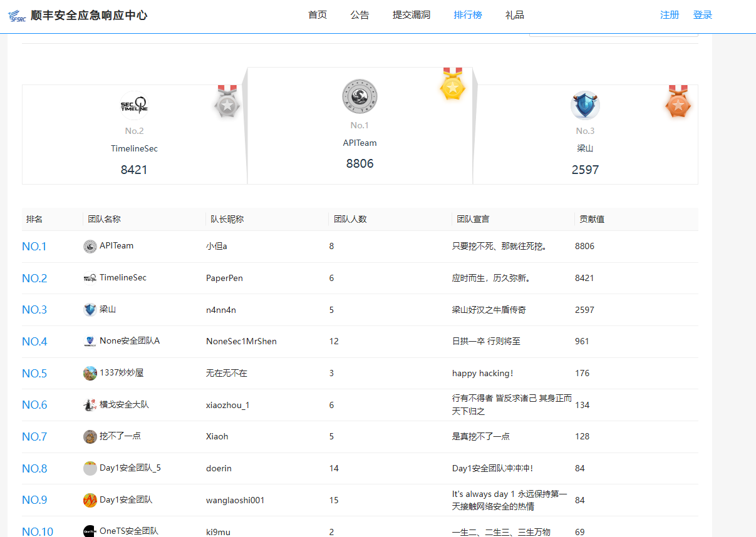756x537 pixels.
Task: Open the 首页 nav item
Action: coord(318,15)
